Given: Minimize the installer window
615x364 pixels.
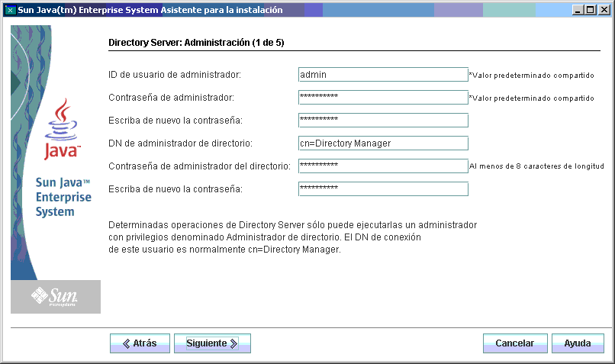Looking at the screenshot, I should (x=578, y=10).
